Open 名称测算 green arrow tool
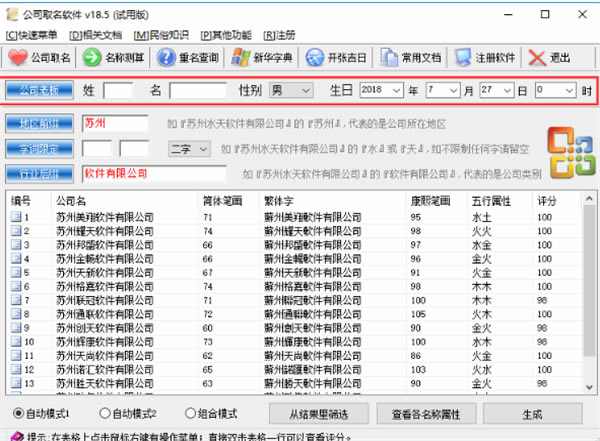Viewport: 600px width, 441px height. (x=91, y=58)
